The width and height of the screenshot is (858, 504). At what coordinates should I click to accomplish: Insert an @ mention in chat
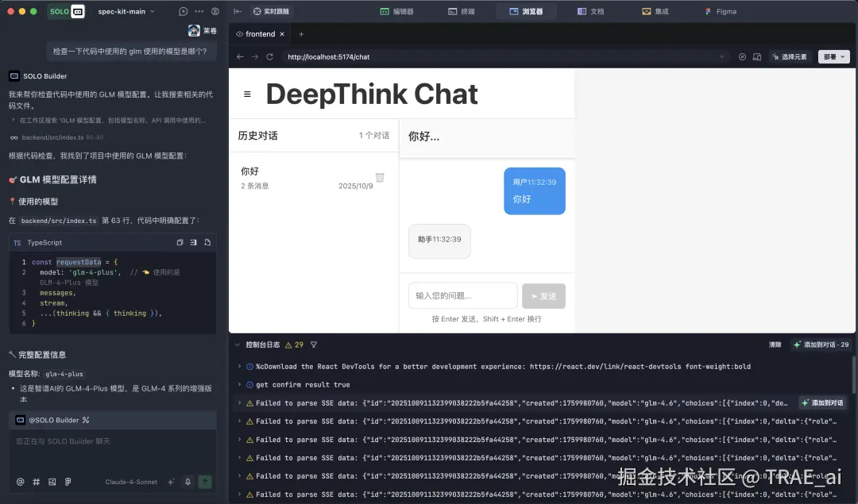tap(20, 482)
